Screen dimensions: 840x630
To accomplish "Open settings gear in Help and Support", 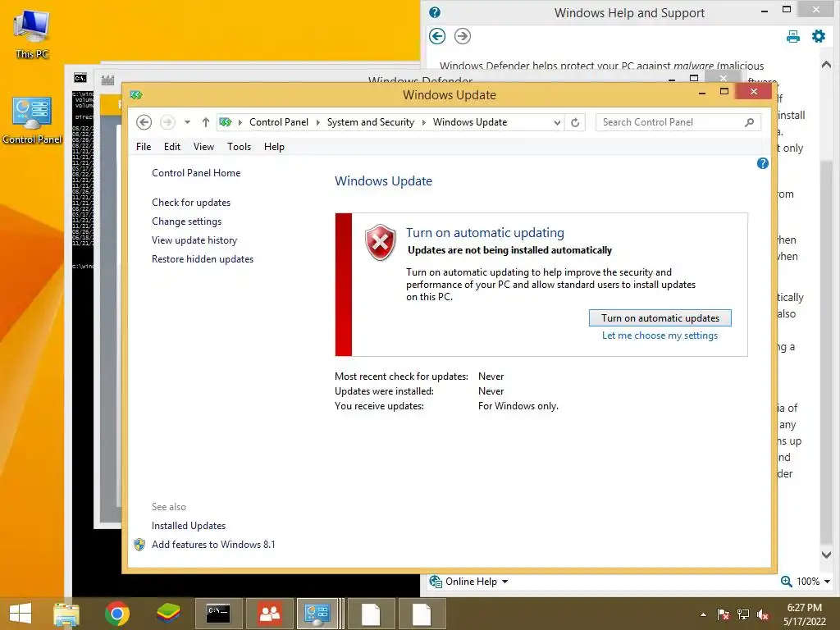I will pyautogui.click(x=819, y=36).
